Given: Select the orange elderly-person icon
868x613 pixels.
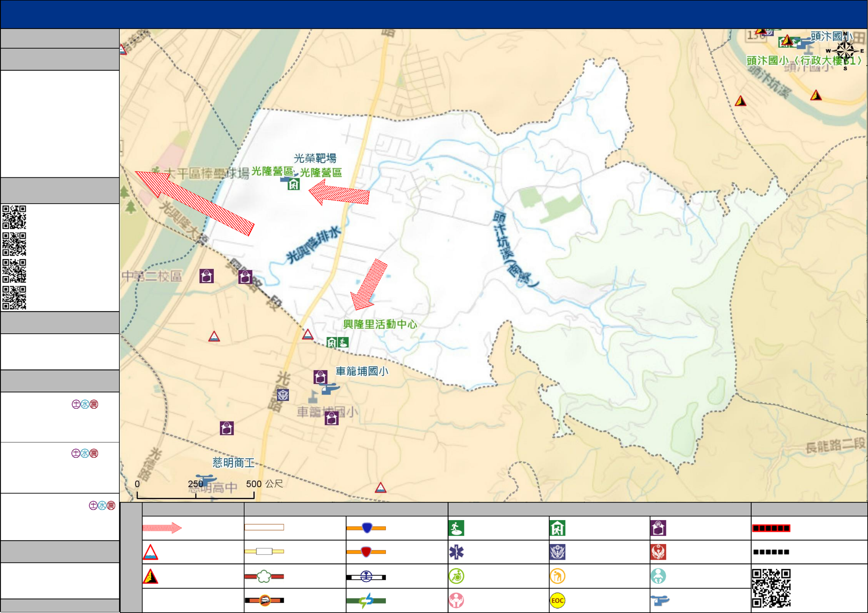Looking at the screenshot, I should (558, 576).
